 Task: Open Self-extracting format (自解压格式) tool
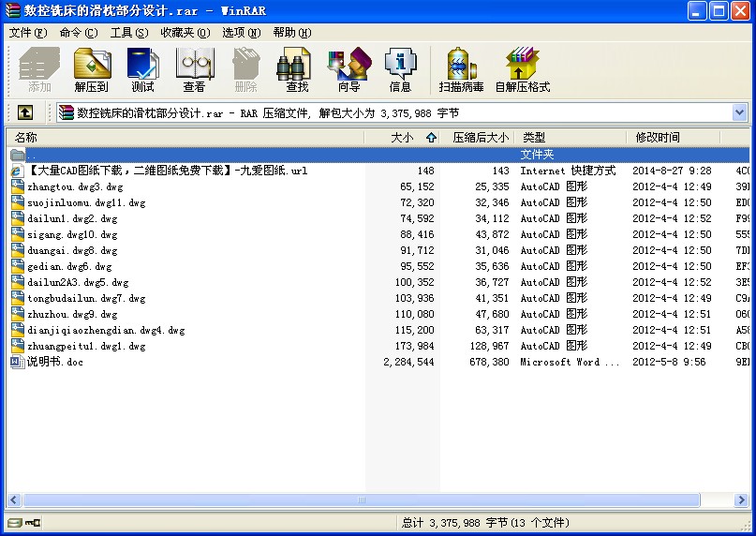coord(523,70)
